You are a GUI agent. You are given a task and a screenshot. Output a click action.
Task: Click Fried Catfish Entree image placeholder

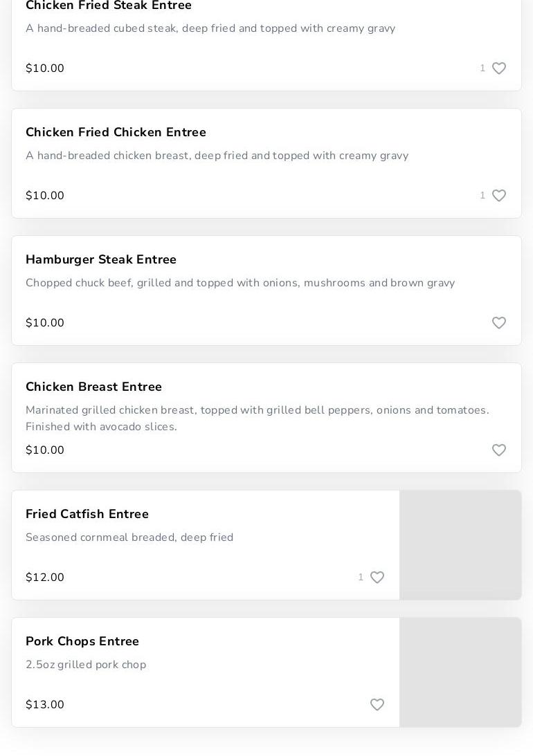460,545
